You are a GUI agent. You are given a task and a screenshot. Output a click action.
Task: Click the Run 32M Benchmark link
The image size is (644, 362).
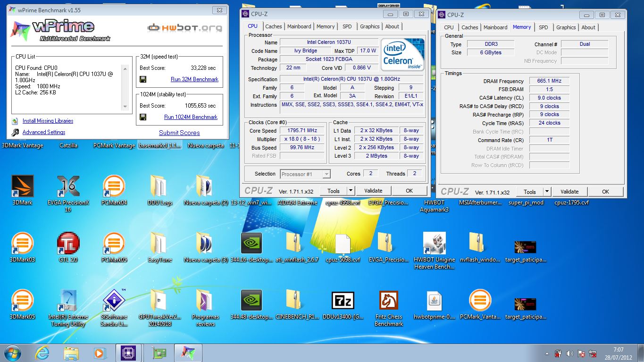194,79
